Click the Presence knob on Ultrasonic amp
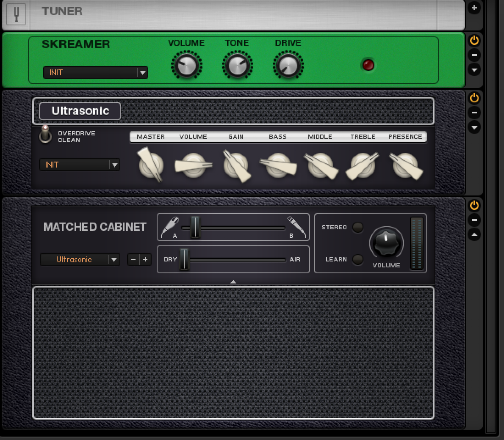This screenshot has height=440, width=504. [406, 166]
